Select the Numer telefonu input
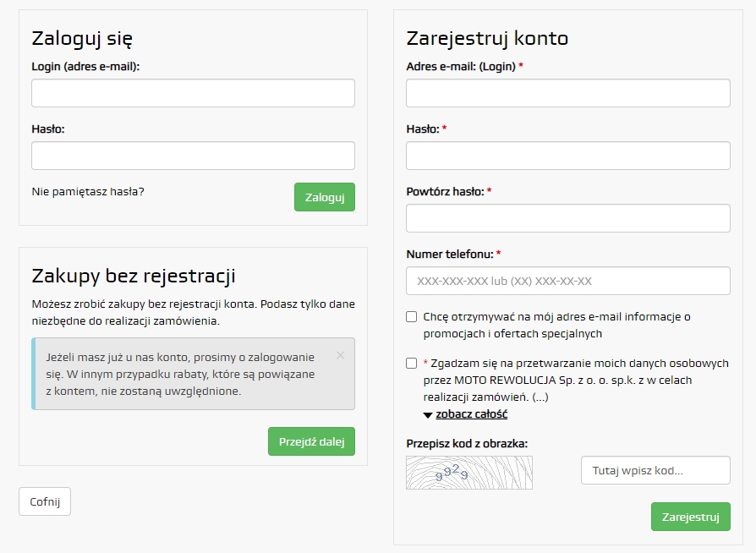This screenshot has width=756, height=553. coord(568,281)
